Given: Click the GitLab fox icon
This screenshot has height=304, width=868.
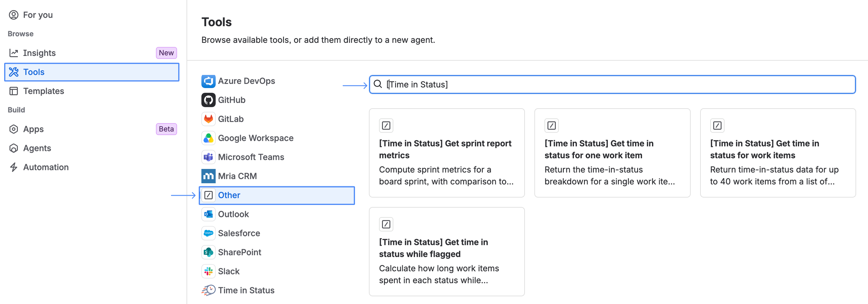Looking at the screenshot, I should 208,119.
